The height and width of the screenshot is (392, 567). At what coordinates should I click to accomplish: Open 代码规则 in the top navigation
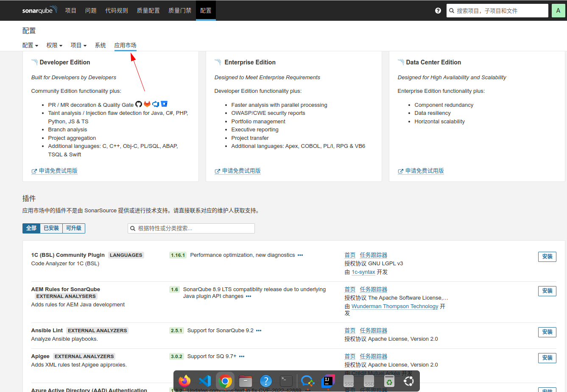coord(117,11)
